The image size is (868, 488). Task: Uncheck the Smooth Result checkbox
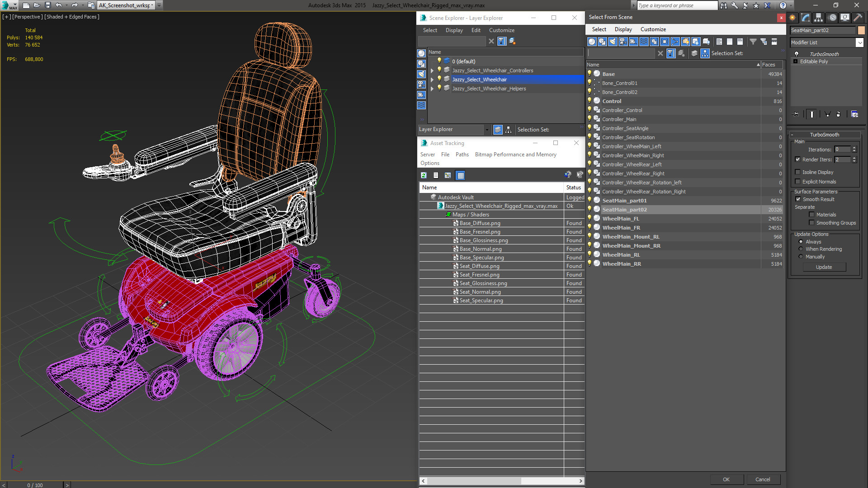coord(798,199)
